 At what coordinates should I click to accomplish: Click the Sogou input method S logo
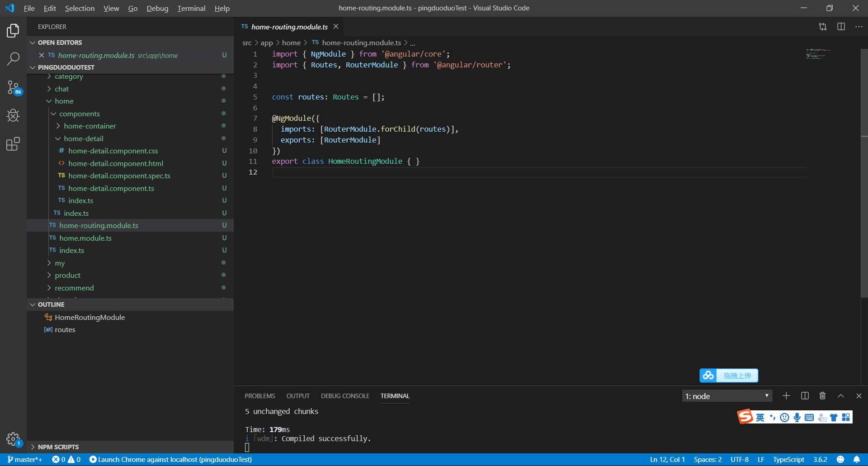(745, 417)
